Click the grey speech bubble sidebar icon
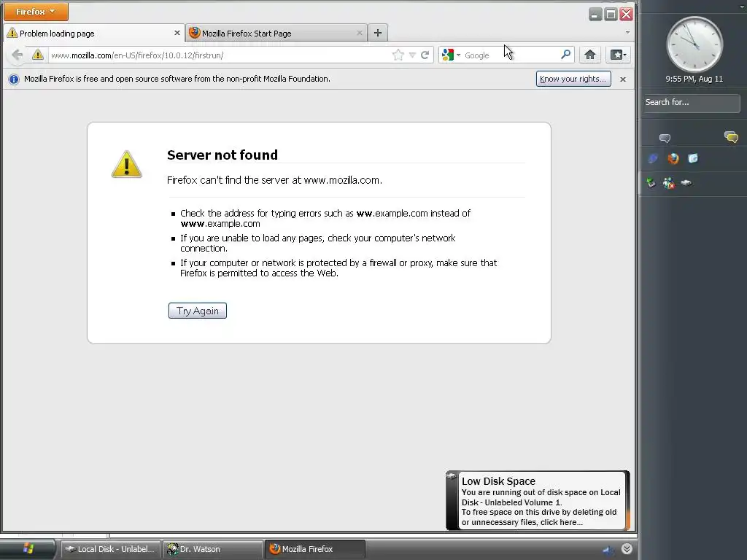This screenshot has width=747, height=560. 665,138
